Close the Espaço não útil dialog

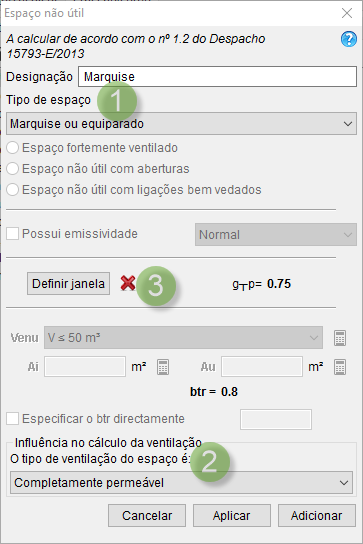click(347, 13)
